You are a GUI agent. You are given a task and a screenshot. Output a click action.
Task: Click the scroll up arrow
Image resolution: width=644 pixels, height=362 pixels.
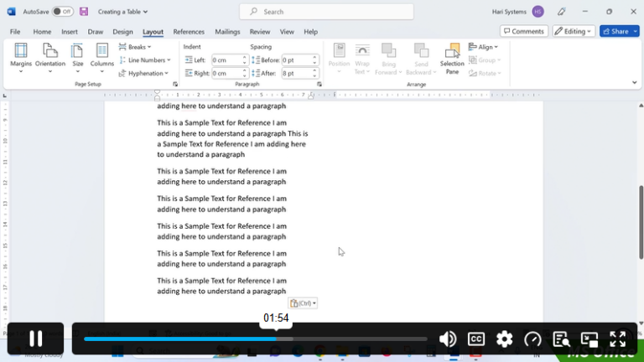(x=641, y=106)
